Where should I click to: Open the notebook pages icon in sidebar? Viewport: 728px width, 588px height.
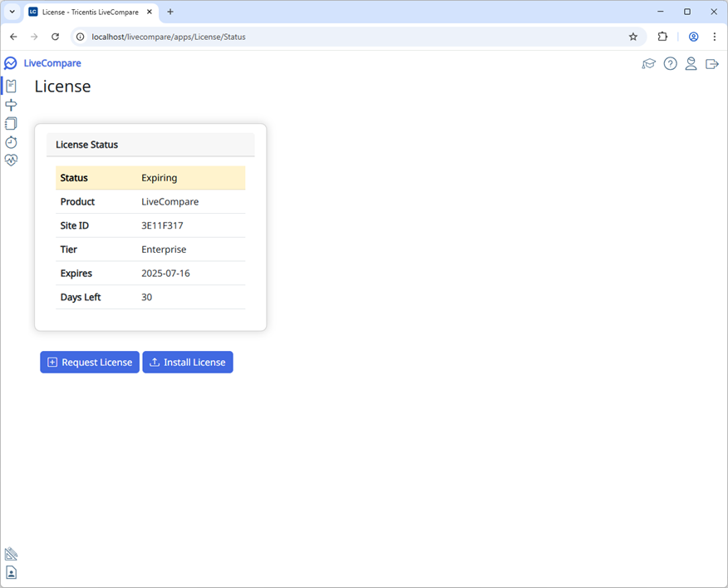click(x=11, y=123)
